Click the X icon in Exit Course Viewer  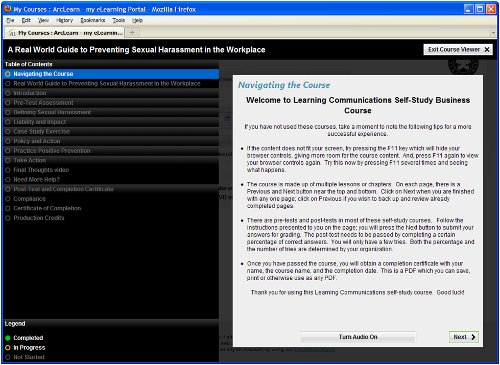coord(487,50)
